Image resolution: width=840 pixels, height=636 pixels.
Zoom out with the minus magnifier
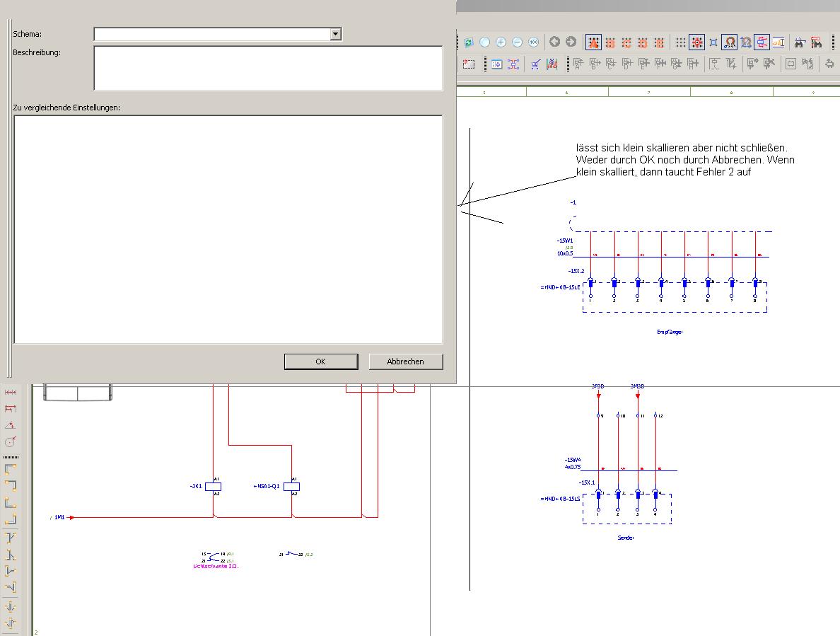point(518,42)
